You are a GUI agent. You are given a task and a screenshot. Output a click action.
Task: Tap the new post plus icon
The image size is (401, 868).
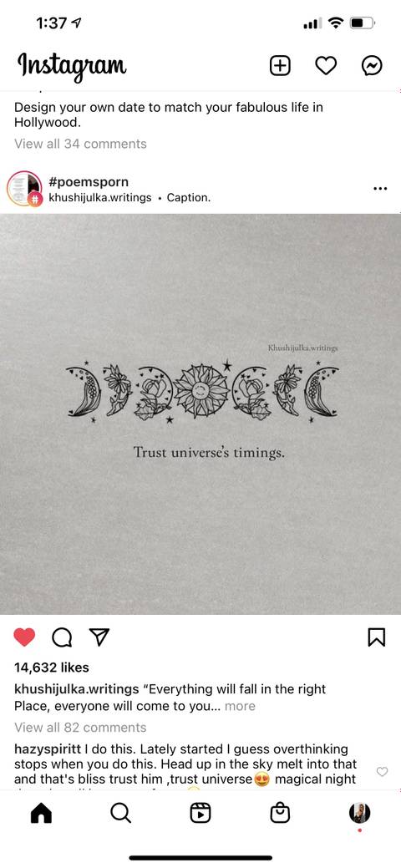click(280, 66)
